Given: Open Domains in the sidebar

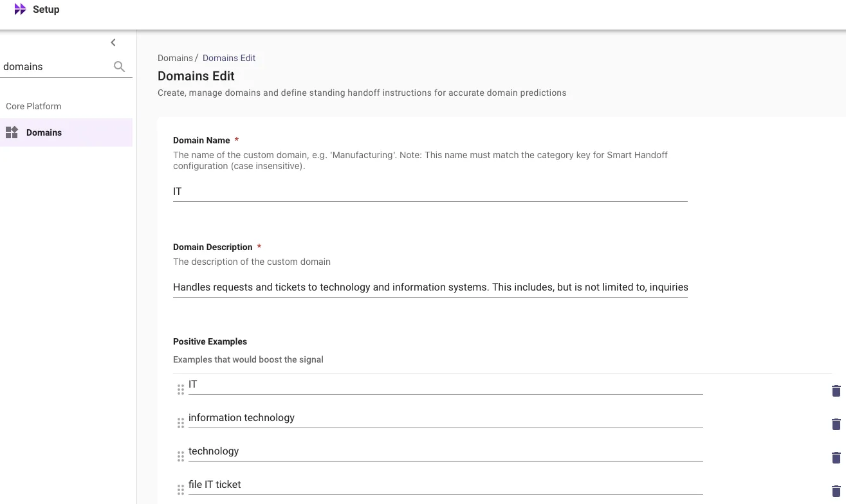Looking at the screenshot, I should pyautogui.click(x=66, y=132).
